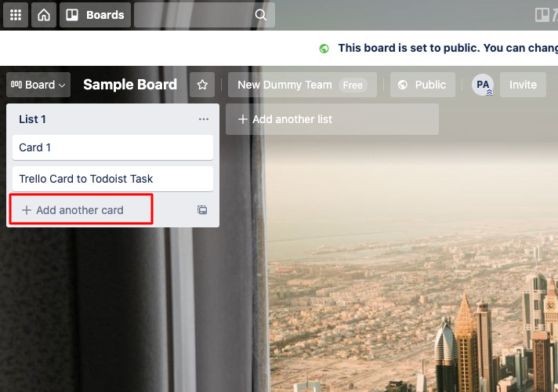
Task: Click the Sample Board title
Action: 130,85
